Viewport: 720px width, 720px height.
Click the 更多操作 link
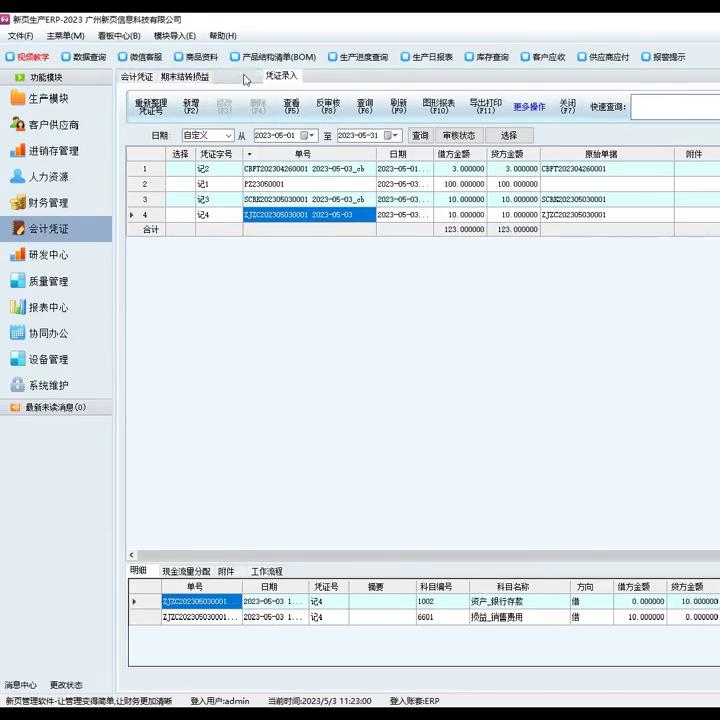click(x=529, y=107)
